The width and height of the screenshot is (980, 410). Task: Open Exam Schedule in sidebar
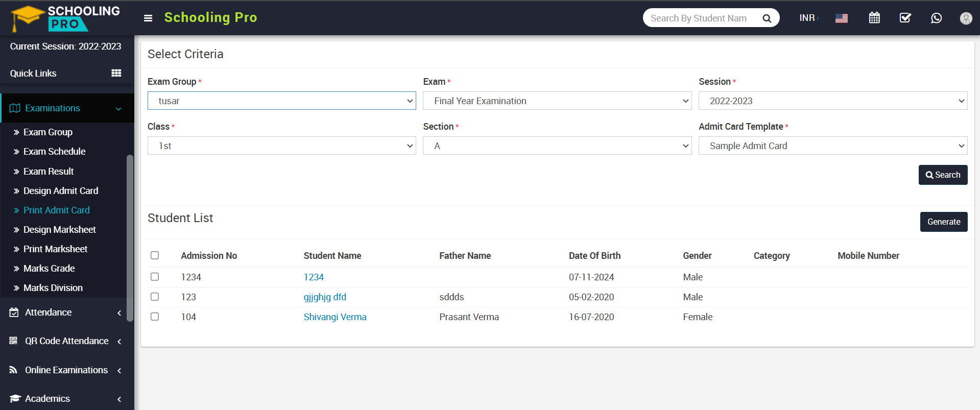point(54,152)
